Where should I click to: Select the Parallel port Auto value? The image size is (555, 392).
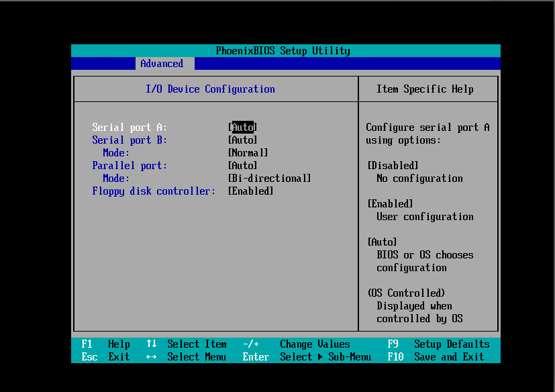click(x=242, y=165)
